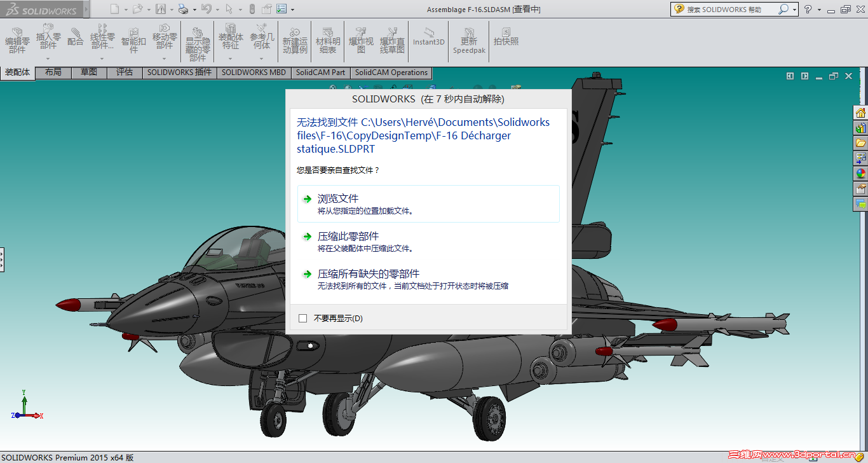Click the Print icon in quick toolbar
The width and height of the screenshot is (868, 463).
(x=183, y=10)
